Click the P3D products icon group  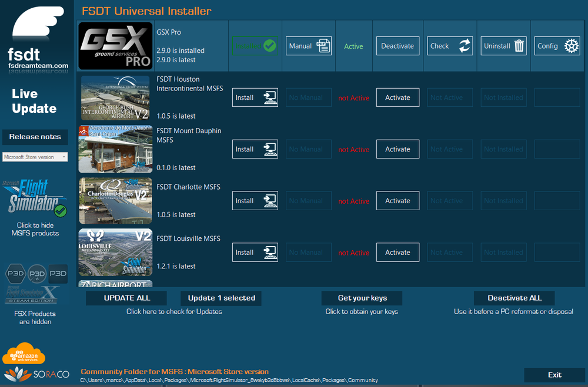tap(36, 274)
